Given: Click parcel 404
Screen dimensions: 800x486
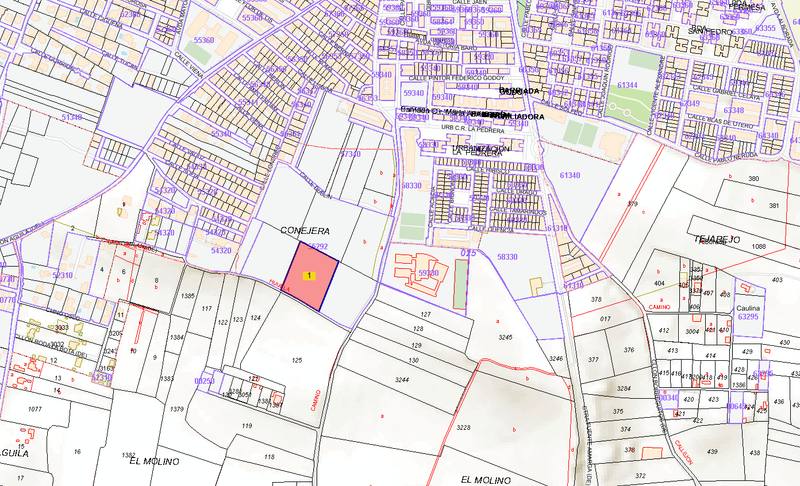Looking at the screenshot, I should coord(659,283).
